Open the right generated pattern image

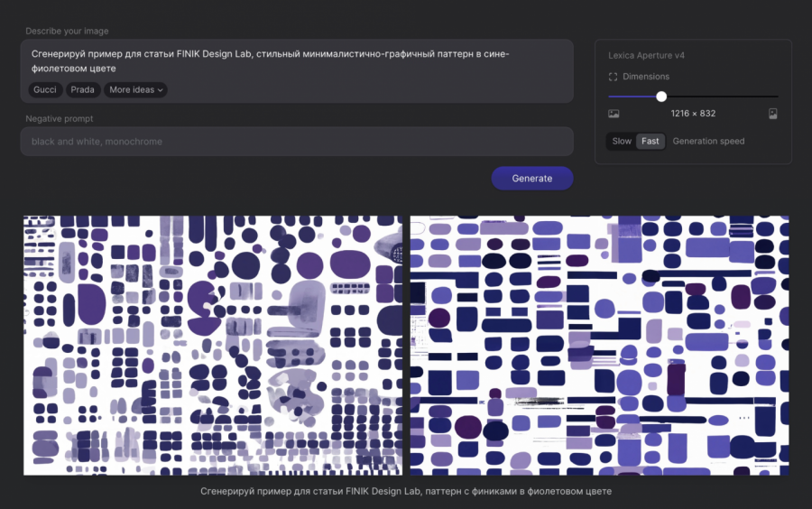[x=600, y=346]
